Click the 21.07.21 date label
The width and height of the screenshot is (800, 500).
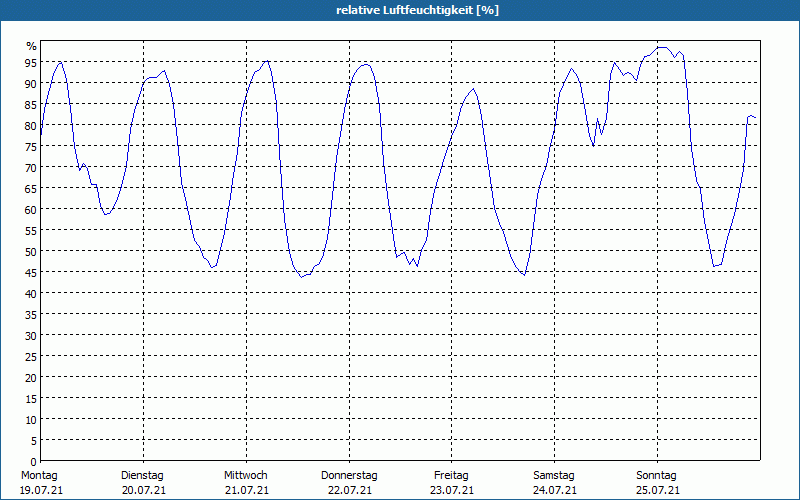[x=245, y=490]
